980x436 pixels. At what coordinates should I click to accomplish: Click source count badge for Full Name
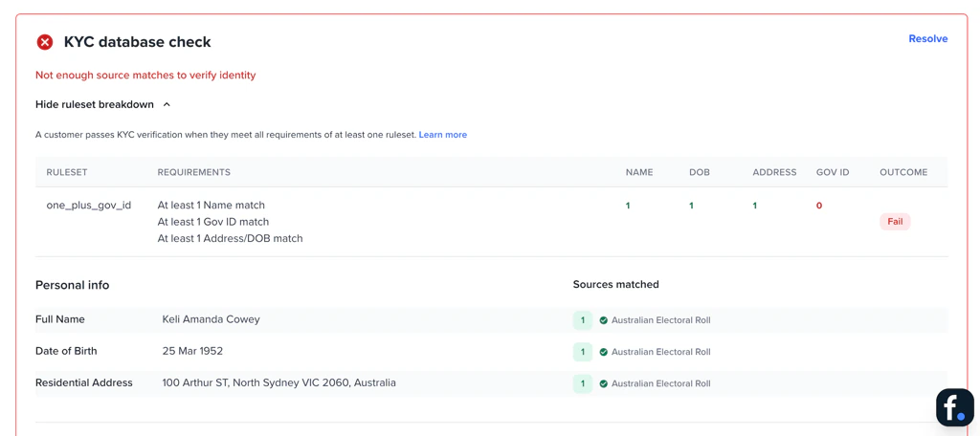pos(583,320)
